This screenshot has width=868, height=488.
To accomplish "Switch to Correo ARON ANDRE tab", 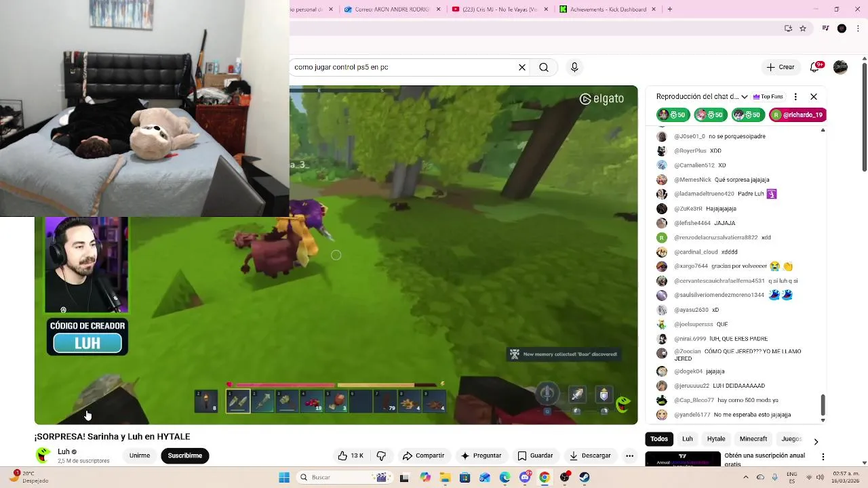I will pos(392,9).
